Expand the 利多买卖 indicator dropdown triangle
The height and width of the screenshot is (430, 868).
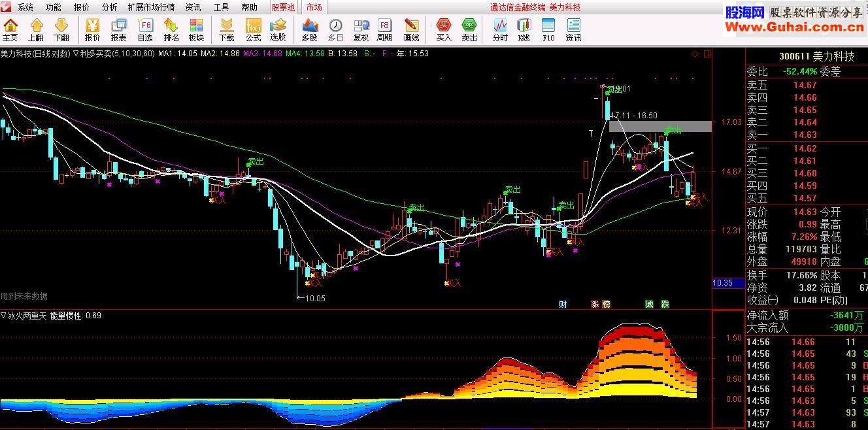tap(76, 54)
